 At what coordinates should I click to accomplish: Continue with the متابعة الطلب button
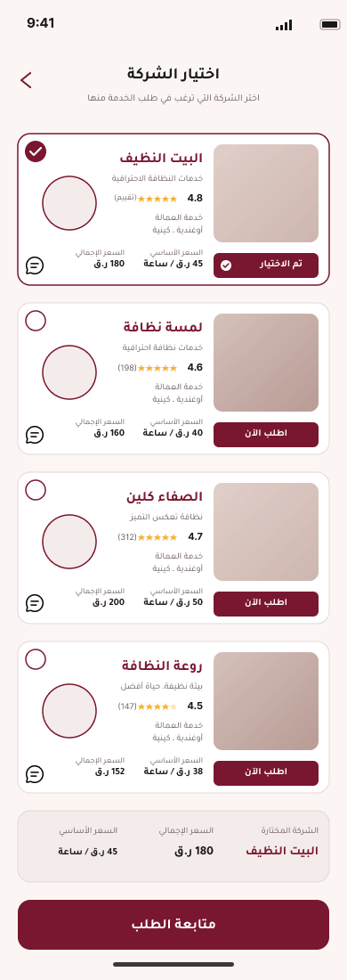click(x=173, y=925)
